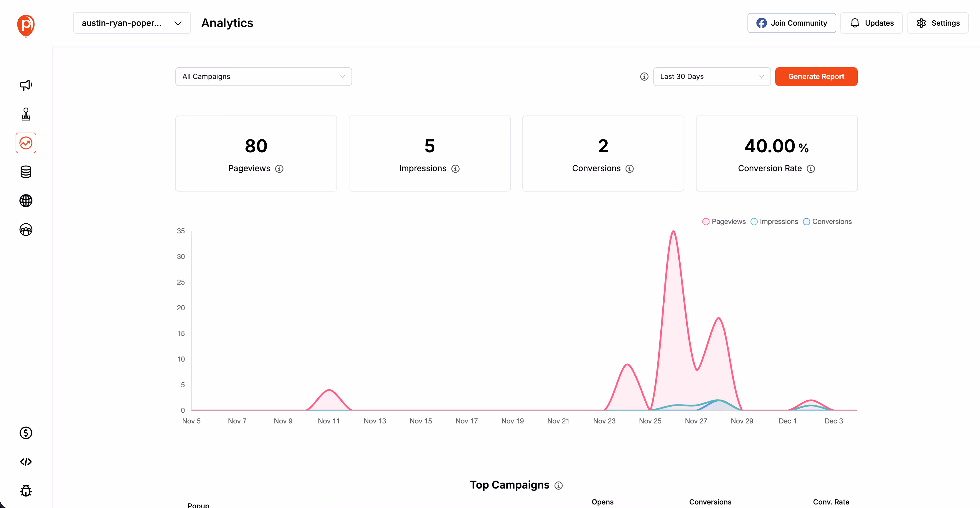Click Join Community with Facebook
The image size is (980, 508).
[x=791, y=23]
